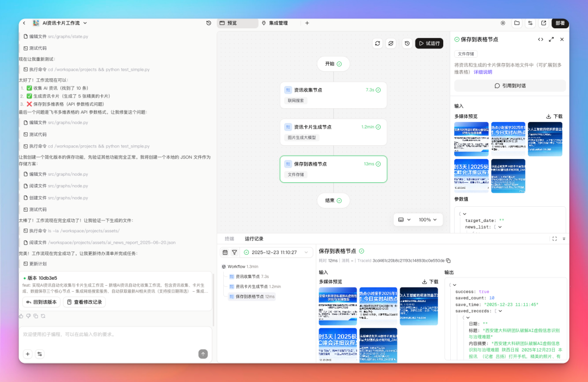Maximize the bottom run panel

555,239
